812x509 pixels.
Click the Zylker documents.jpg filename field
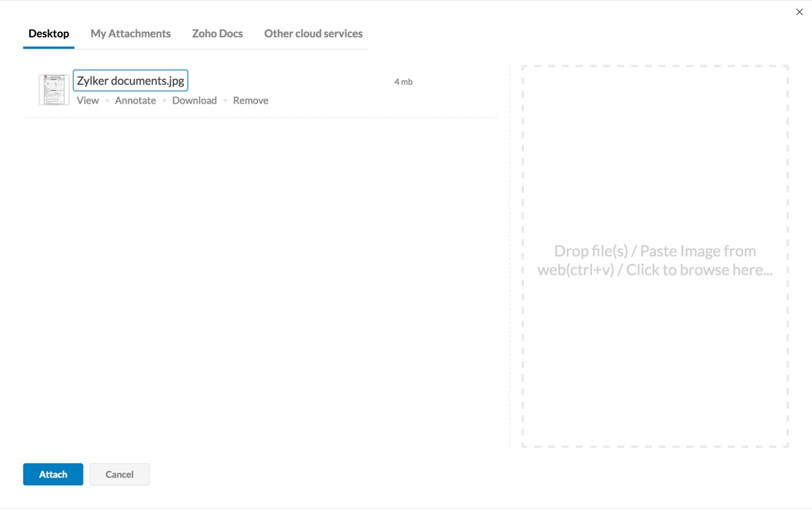coord(130,80)
